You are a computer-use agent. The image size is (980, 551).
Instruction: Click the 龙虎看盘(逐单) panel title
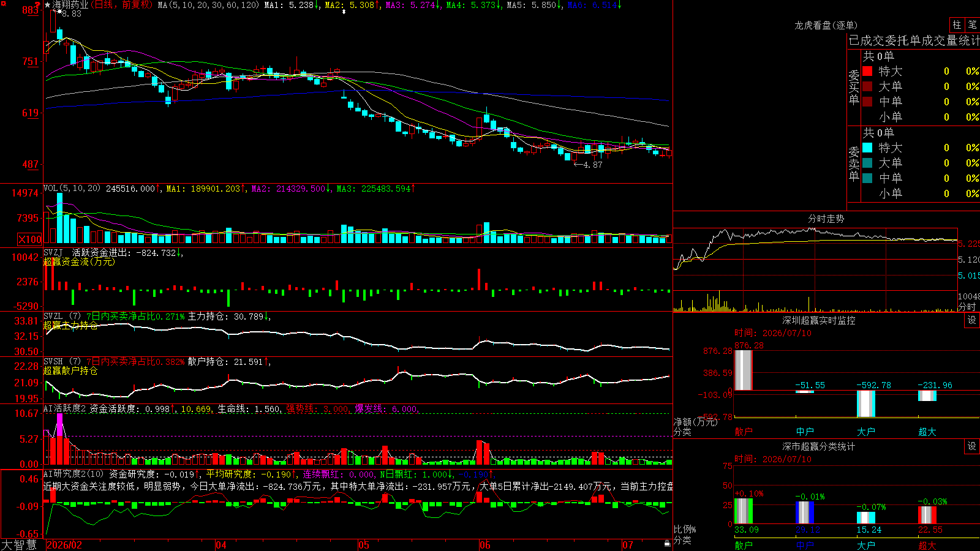[826, 25]
